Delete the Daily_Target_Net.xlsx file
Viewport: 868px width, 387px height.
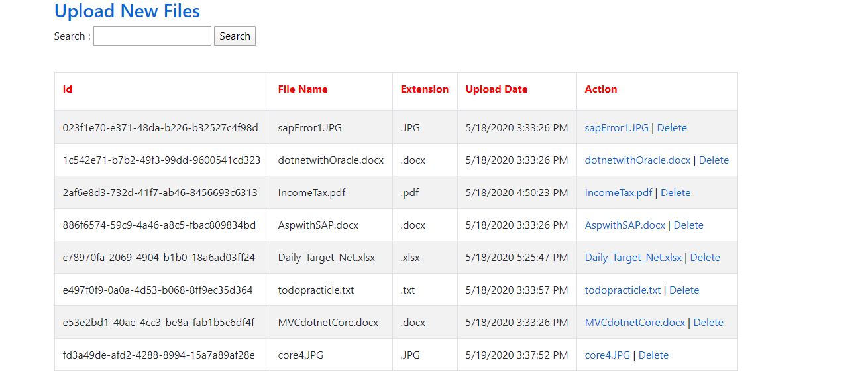coord(705,257)
